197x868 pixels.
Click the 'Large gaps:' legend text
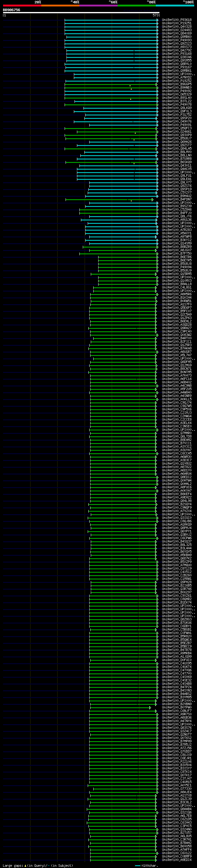(13, 865)
